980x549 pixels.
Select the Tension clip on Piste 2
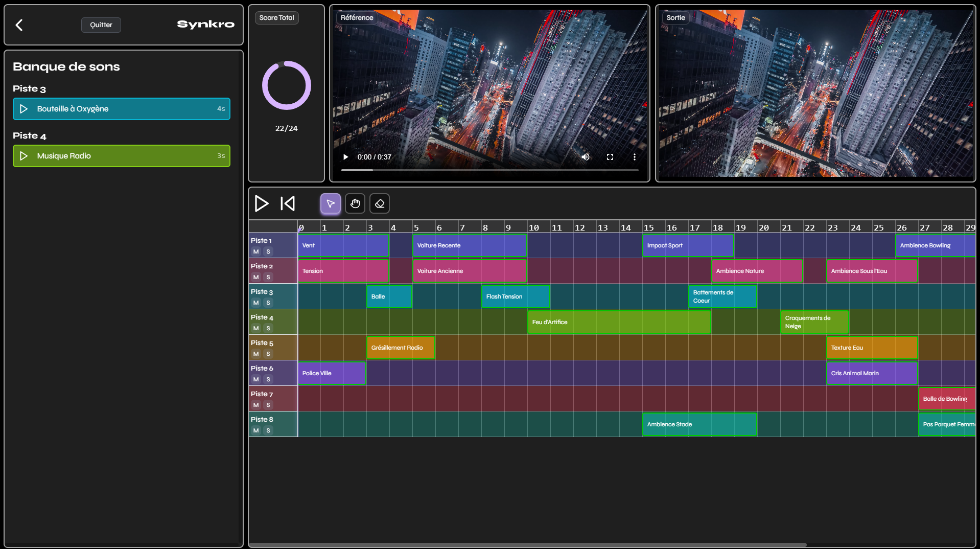point(343,271)
